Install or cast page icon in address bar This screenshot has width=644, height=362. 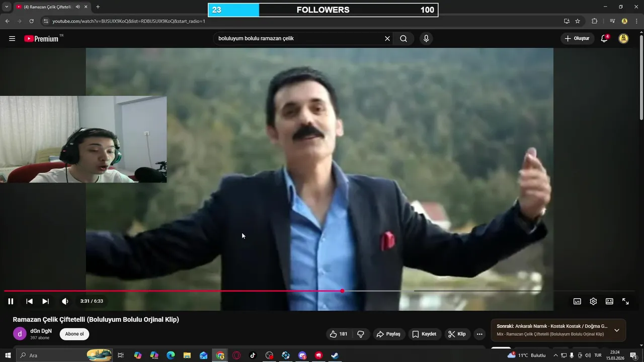point(567,21)
